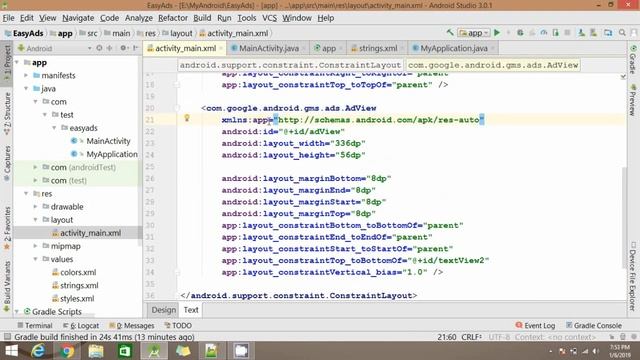Viewport: 640px width, 360px height.
Task: Collapse the java folder node
Action: 26,89
